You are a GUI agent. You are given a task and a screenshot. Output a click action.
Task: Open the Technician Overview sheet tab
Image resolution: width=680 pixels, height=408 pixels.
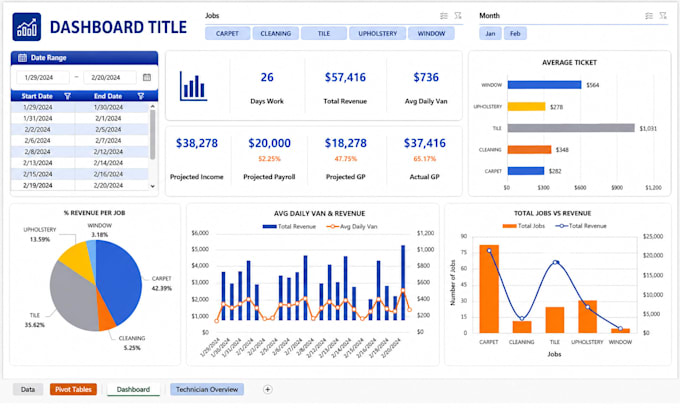coord(207,389)
